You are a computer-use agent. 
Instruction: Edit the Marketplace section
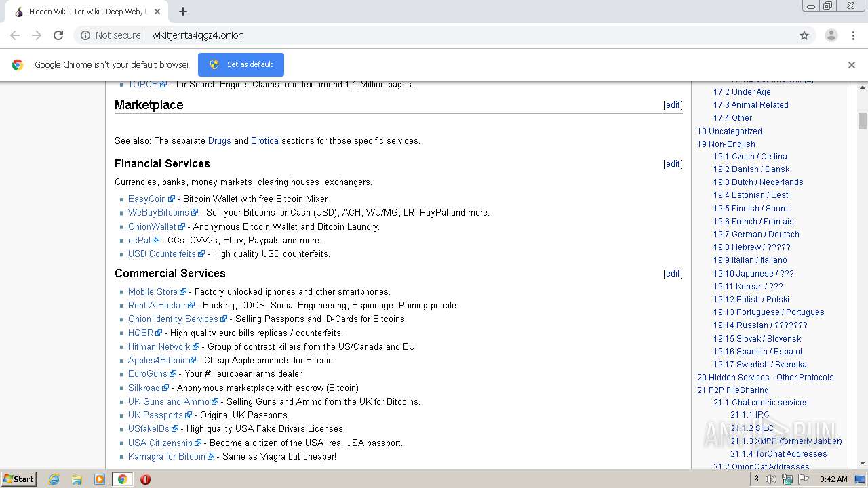click(x=673, y=105)
